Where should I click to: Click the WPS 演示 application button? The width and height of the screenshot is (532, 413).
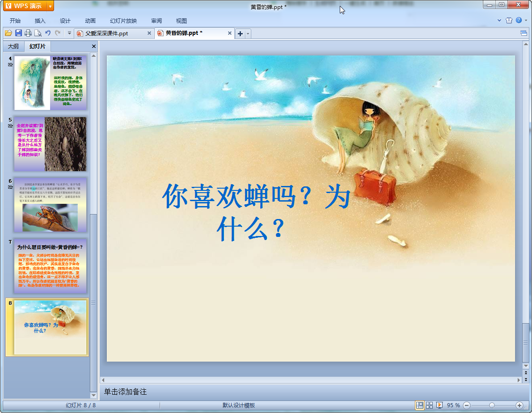[x=25, y=6]
